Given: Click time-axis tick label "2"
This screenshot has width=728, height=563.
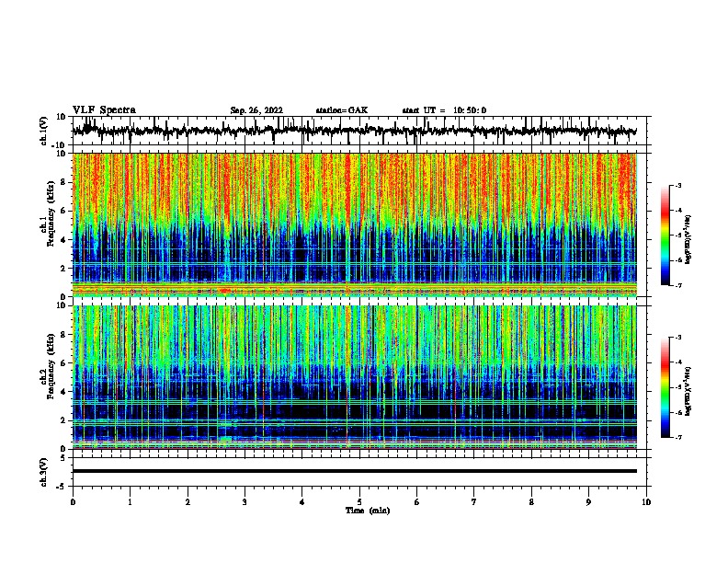Looking at the screenshot, I should pyautogui.click(x=188, y=501).
